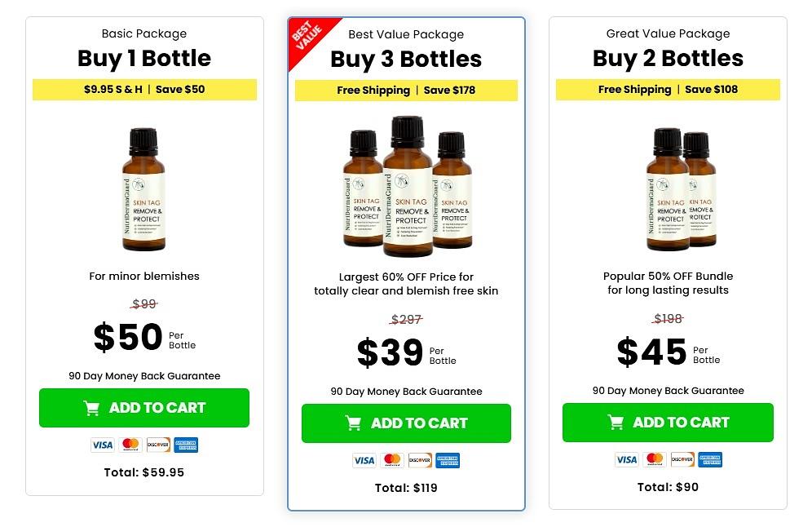Image resolution: width=812 pixels, height=527 pixels.
Task: Click Mastercard icon under Buy 2 Bottles
Action: click(x=654, y=459)
